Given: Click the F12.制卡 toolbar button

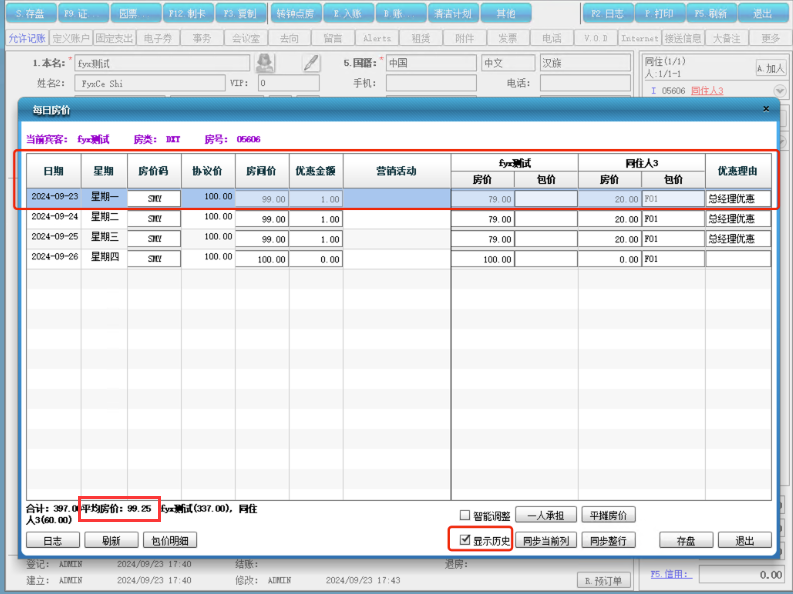Looking at the screenshot, I should tap(188, 13).
